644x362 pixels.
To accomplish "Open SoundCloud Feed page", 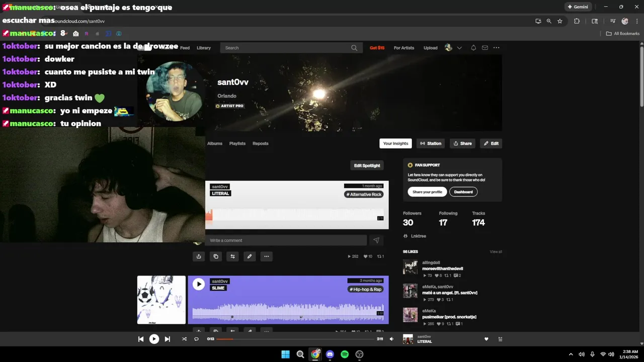I will (x=185, y=48).
